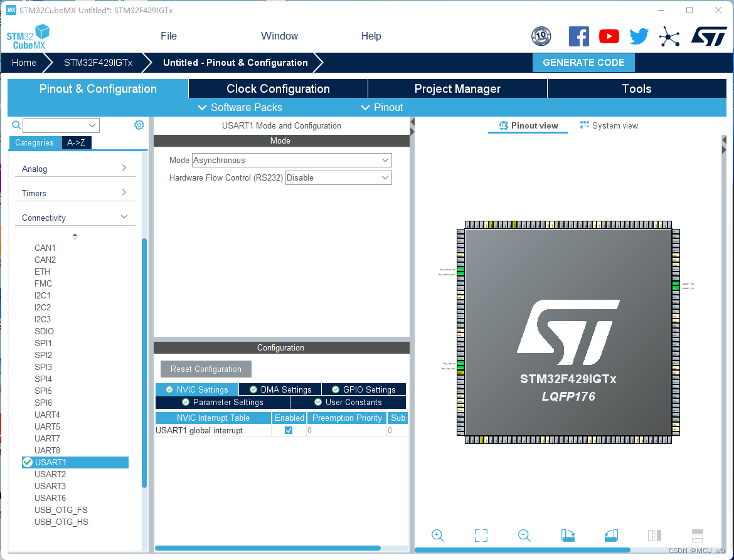This screenshot has height=560, width=734.
Task: Select I2C1 in the Connectivity list
Action: pos(42,295)
